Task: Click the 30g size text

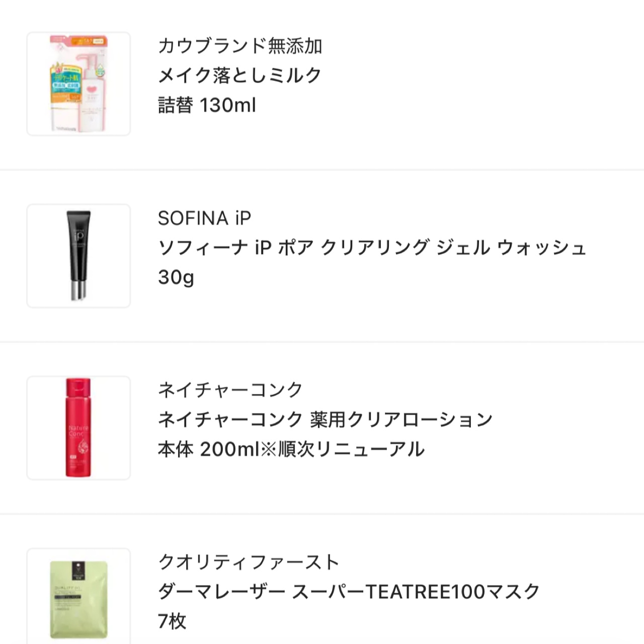Action: coord(176,277)
